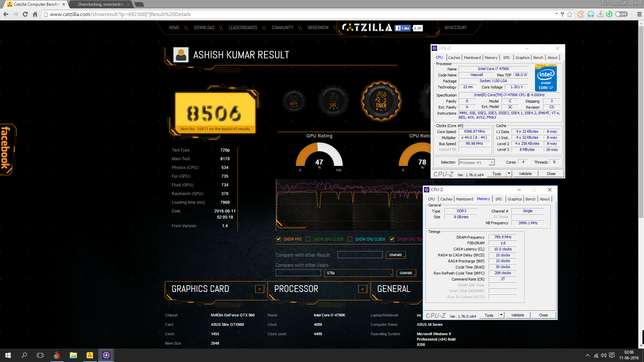Screen dimensions: 644x362
Task: Click the Facebook Like button in header
Action: [402, 28]
